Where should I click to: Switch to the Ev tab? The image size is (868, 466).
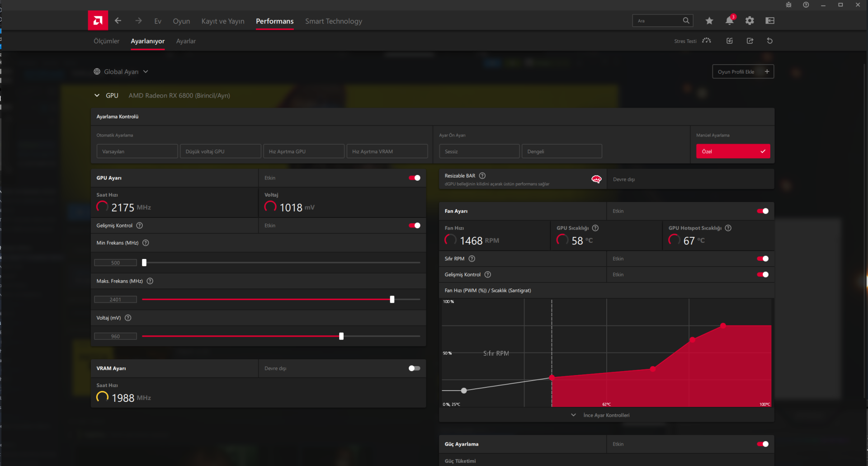click(158, 21)
